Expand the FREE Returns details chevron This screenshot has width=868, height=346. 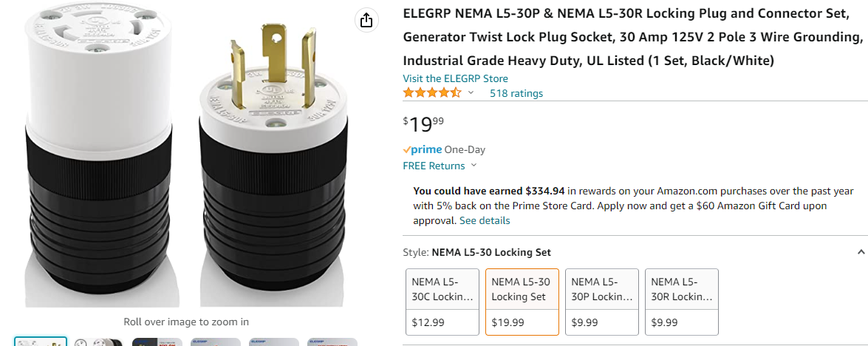474,166
